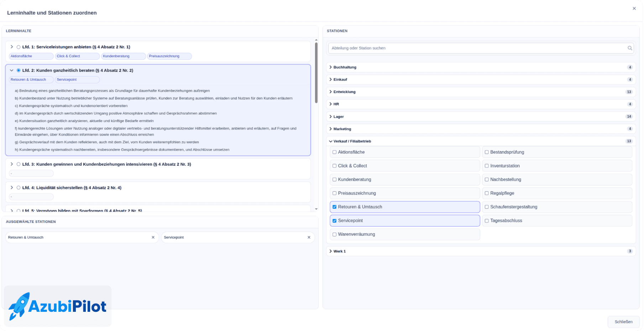
Task: Click item g) Gesprächsverlauf mit dem Kunden reflektieren
Action: [107, 142]
